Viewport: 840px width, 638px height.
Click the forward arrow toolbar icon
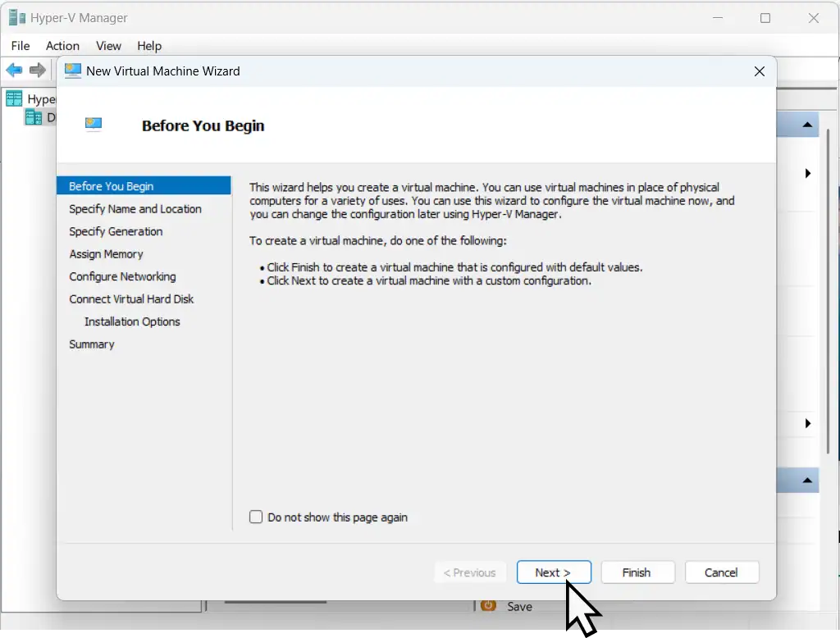[38, 71]
